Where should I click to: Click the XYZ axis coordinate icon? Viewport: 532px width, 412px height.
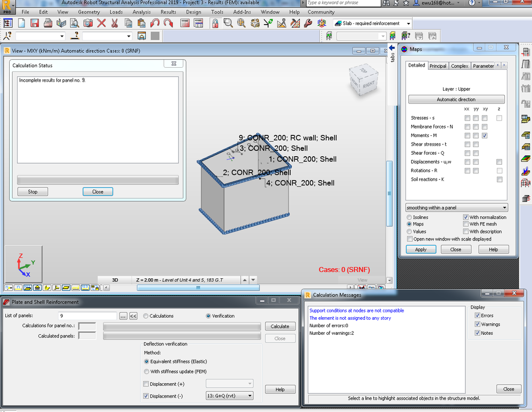[x=23, y=264]
